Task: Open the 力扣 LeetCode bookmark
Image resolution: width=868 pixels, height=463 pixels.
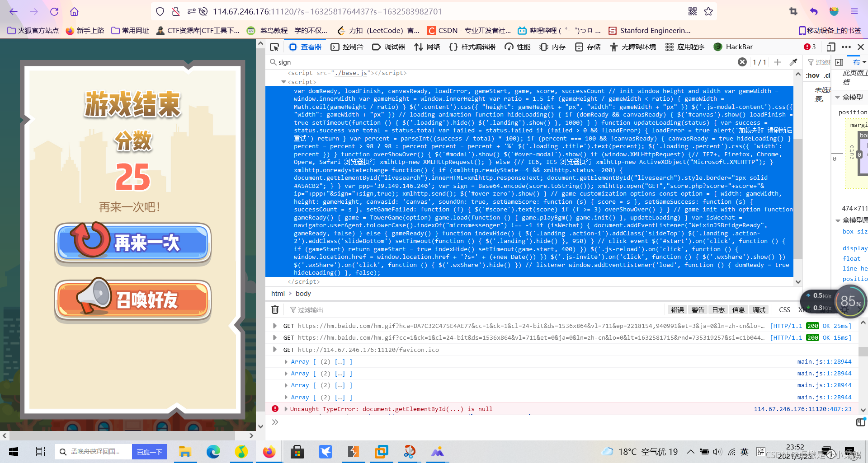Action: 378,31
